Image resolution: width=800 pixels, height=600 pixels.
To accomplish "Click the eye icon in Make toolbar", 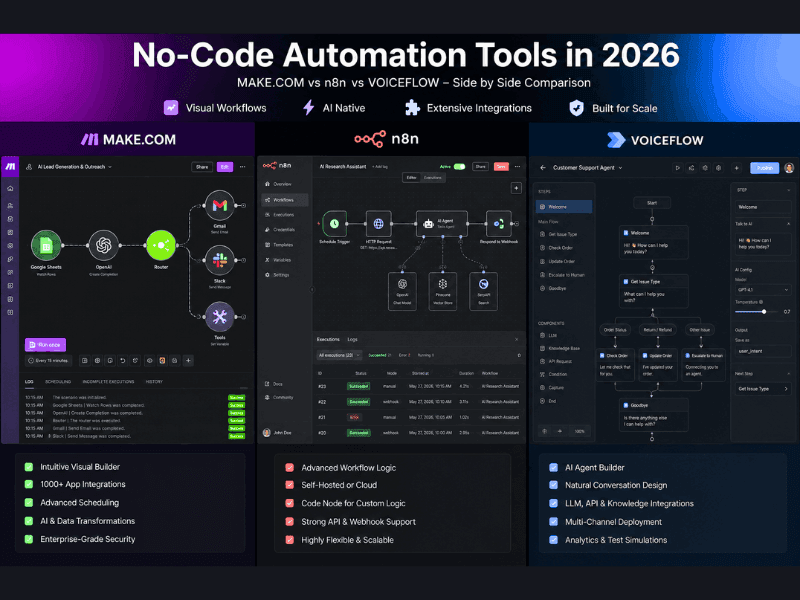I will [x=149, y=361].
